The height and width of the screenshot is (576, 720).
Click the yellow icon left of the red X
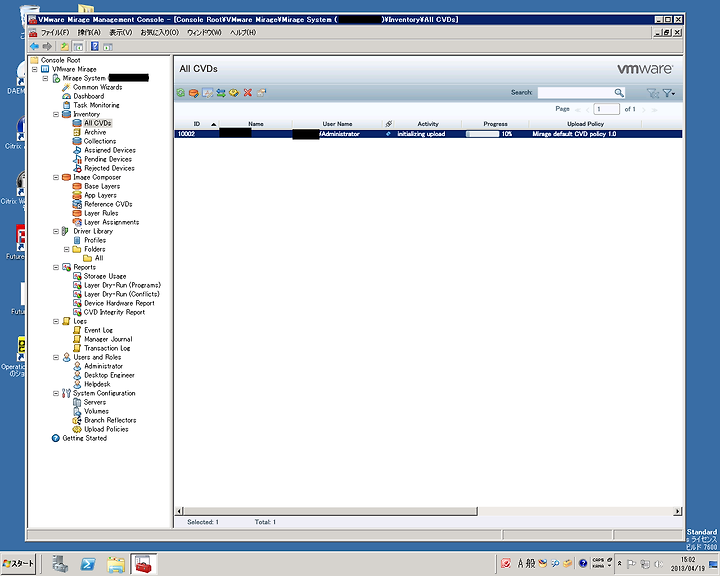234,93
